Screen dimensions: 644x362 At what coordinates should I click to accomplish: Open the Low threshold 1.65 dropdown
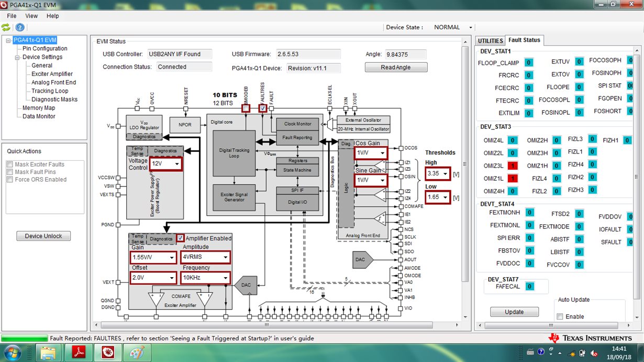click(438, 198)
